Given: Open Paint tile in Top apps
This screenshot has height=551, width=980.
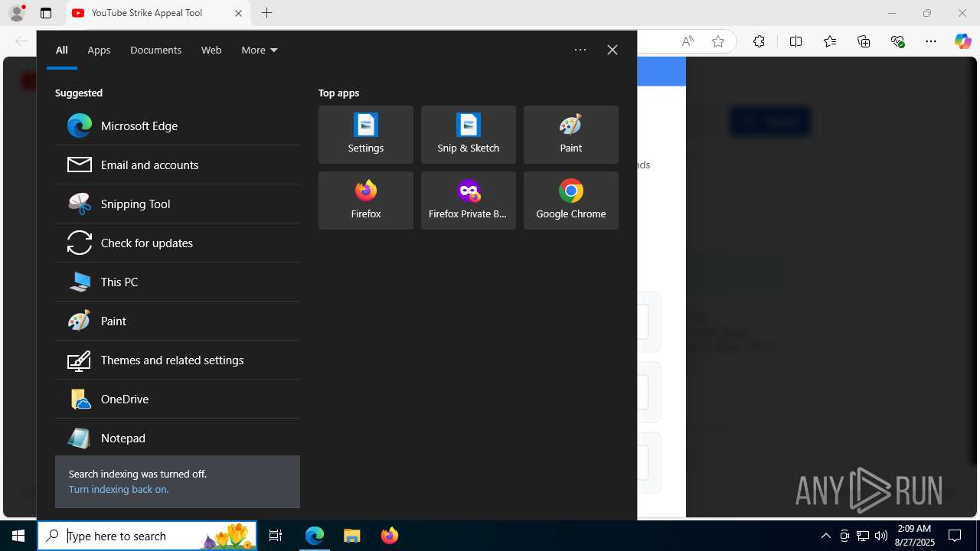Looking at the screenshot, I should pyautogui.click(x=571, y=135).
